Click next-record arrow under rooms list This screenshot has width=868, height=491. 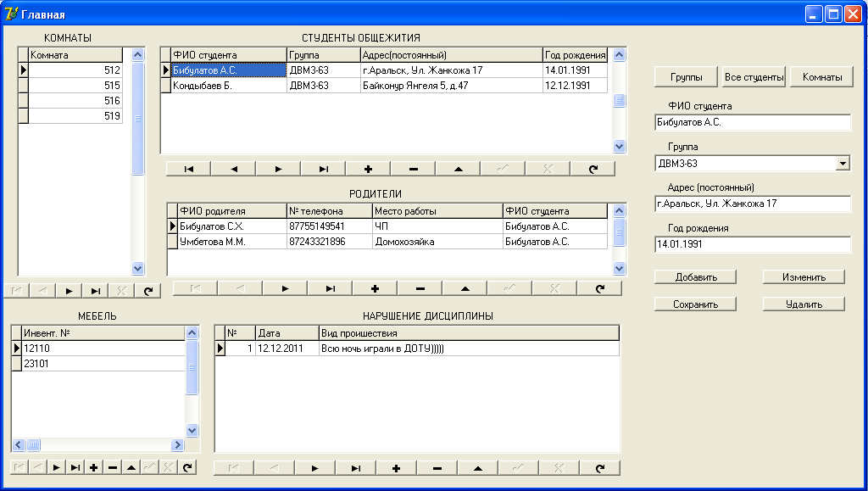pyautogui.click(x=70, y=291)
